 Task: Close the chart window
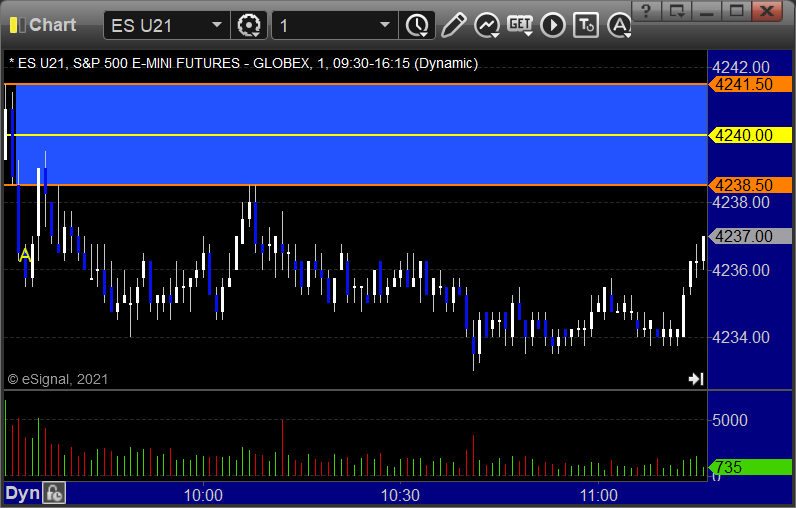click(x=767, y=11)
